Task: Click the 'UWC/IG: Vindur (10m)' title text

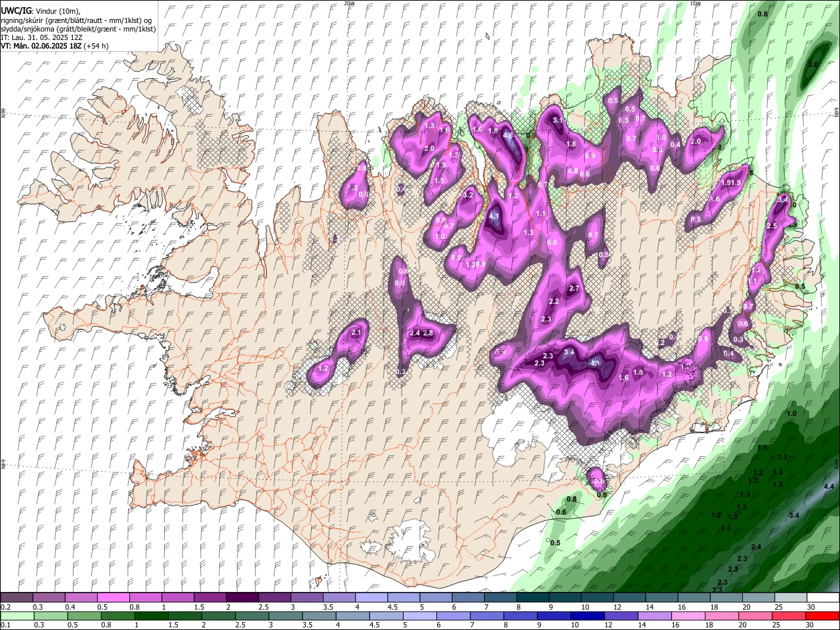Action: 40,11
